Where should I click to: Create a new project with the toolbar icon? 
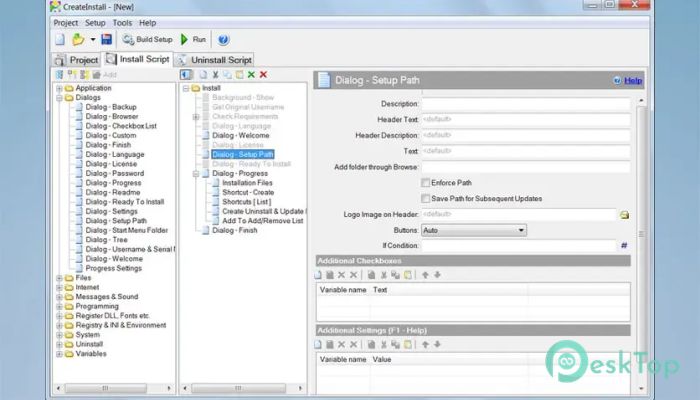coord(60,40)
